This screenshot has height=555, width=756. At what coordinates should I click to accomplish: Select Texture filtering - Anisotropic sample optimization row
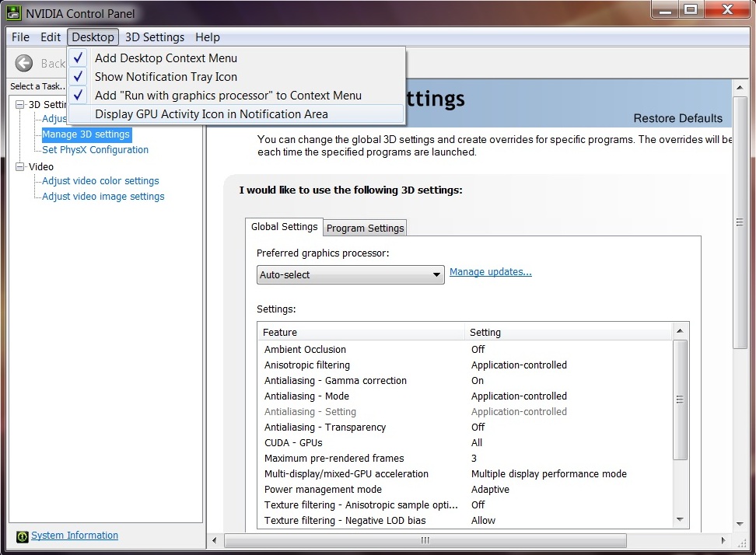465,504
